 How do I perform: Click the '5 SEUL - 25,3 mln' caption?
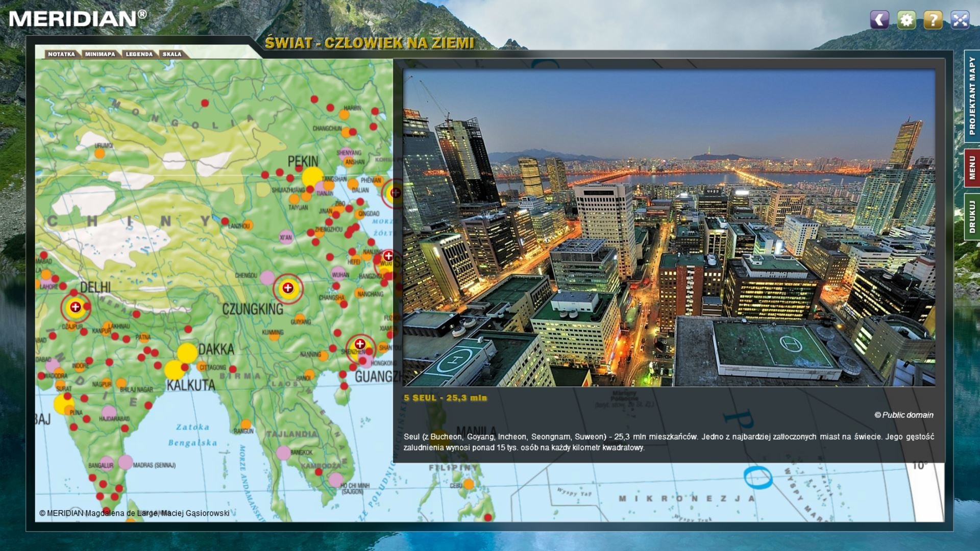pos(445,398)
